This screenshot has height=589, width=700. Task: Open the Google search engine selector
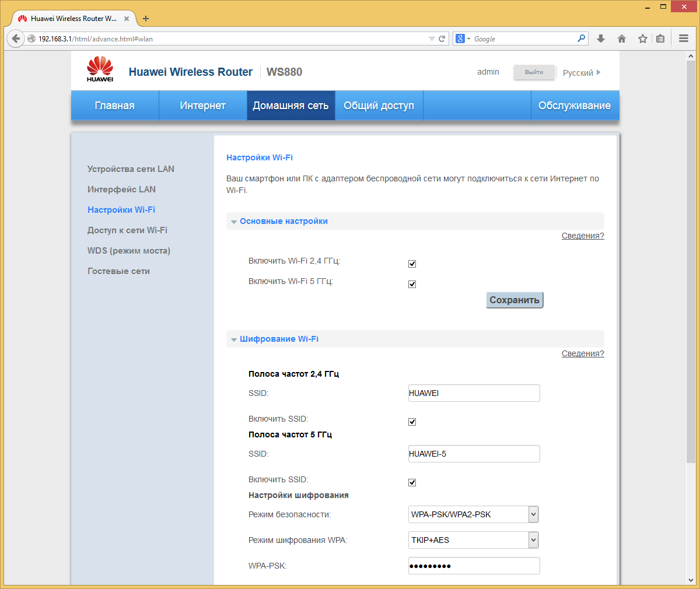coord(463,38)
